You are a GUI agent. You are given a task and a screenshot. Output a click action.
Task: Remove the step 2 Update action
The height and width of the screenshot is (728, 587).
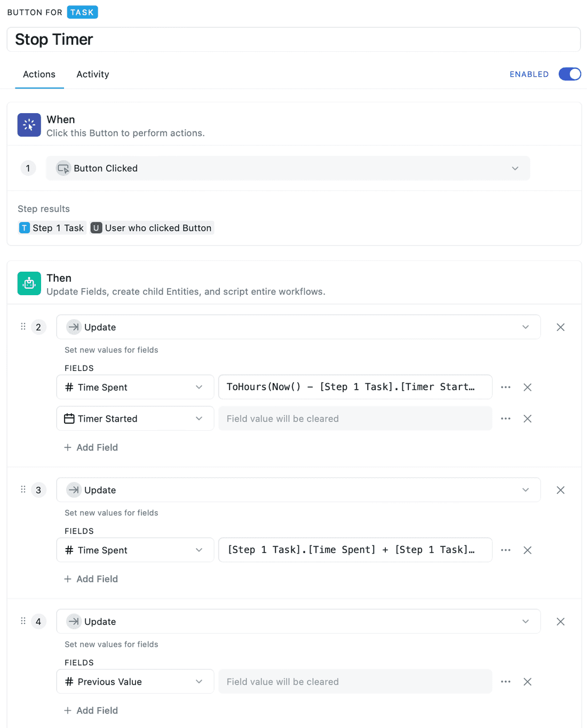pos(560,327)
